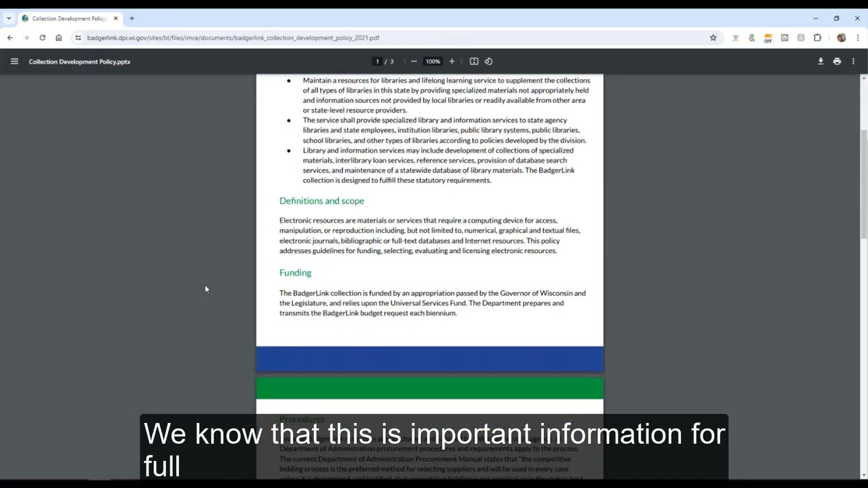The width and height of the screenshot is (868, 488).
Task: Click the PDF zoom in plus button
Action: click(452, 62)
